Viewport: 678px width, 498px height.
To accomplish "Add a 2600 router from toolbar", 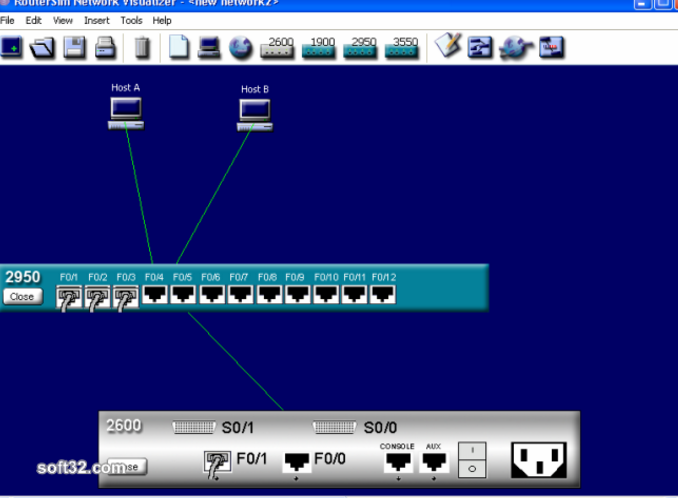I will [x=277, y=48].
